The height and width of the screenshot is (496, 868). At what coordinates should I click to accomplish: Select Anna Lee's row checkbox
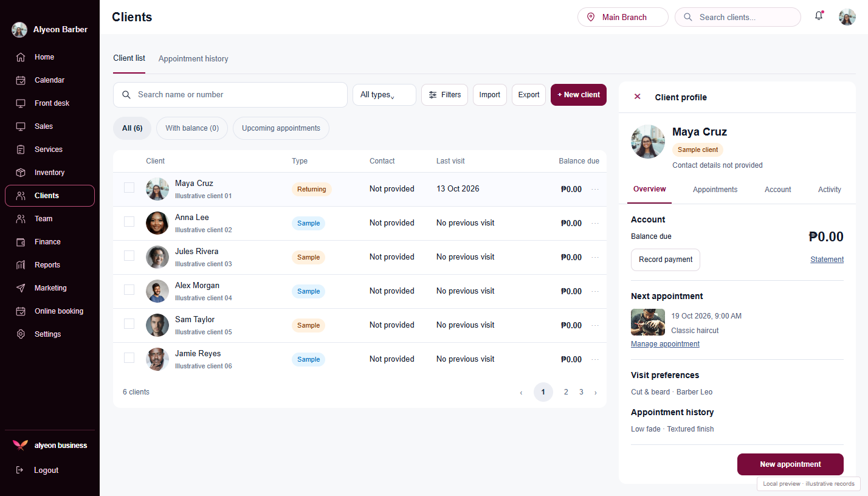point(129,222)
